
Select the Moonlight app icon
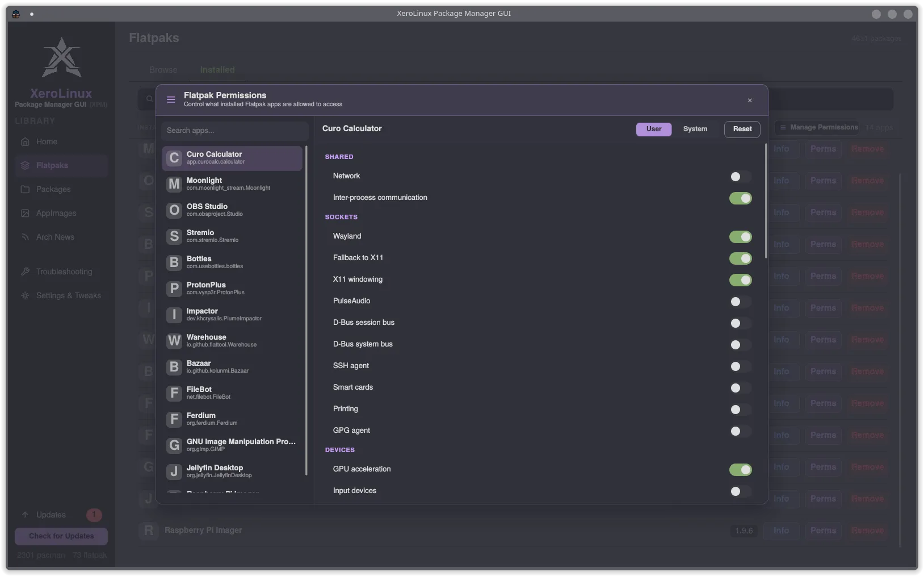tap(174, 184)
